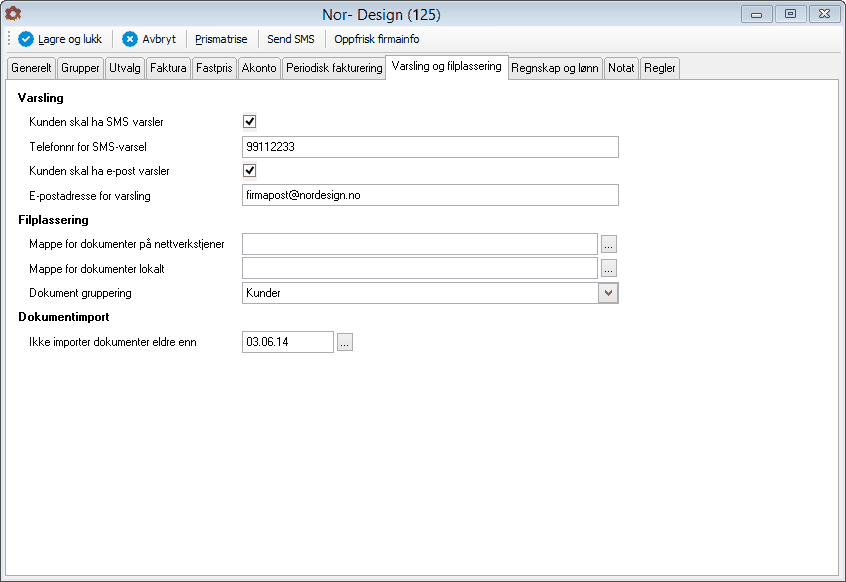Uncheck 'Kunden skal ha e-post varsler'
This screenshot has width=846, height=582.
tap(249, 171)
